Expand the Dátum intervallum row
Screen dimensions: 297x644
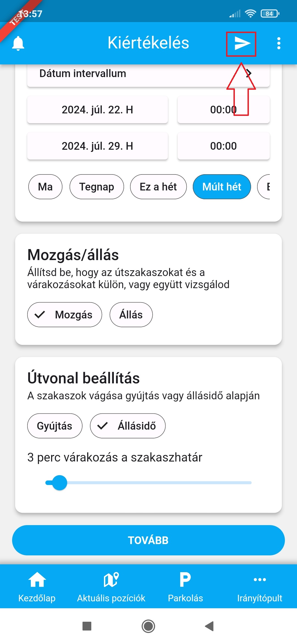(x=148, y=74)
